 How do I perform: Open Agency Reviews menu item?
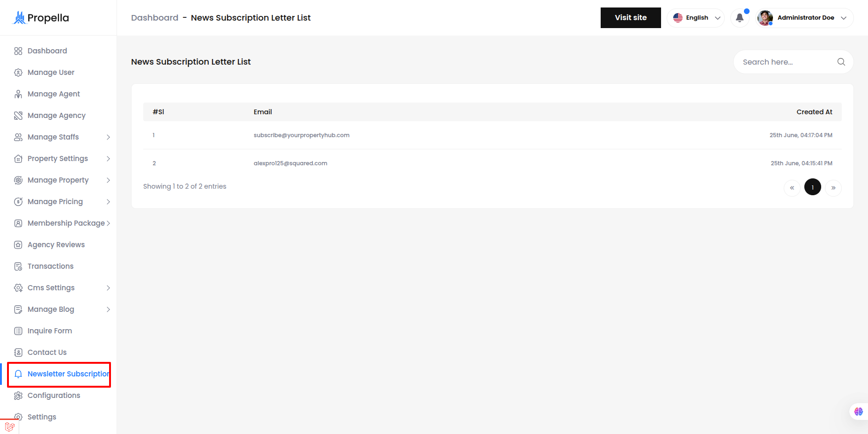56,245
